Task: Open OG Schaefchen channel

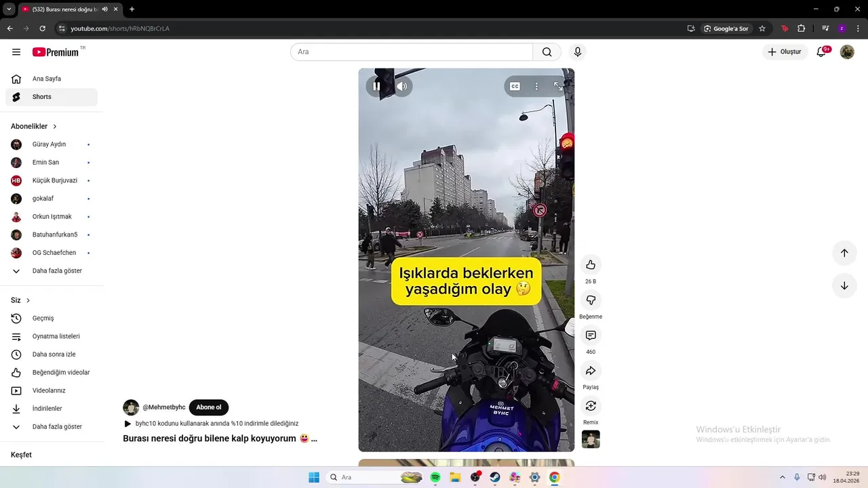Action: [x=52, y=253]
